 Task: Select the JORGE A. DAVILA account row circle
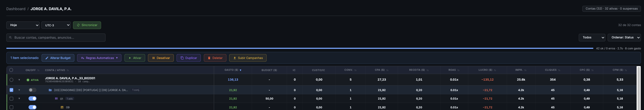coord(11,80)
